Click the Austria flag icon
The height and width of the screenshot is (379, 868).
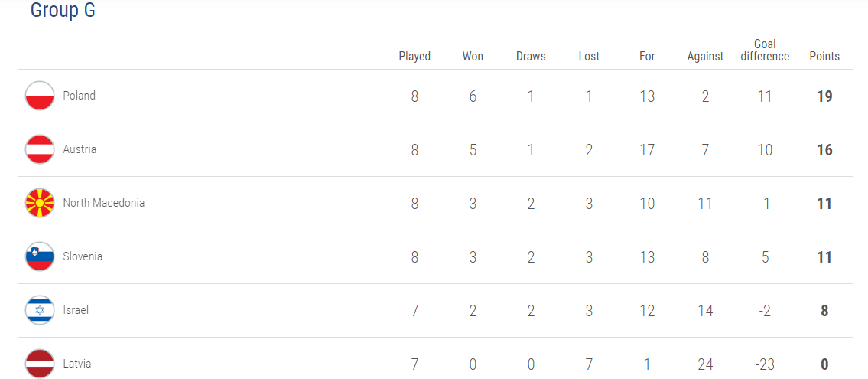(x=40, y=149)
